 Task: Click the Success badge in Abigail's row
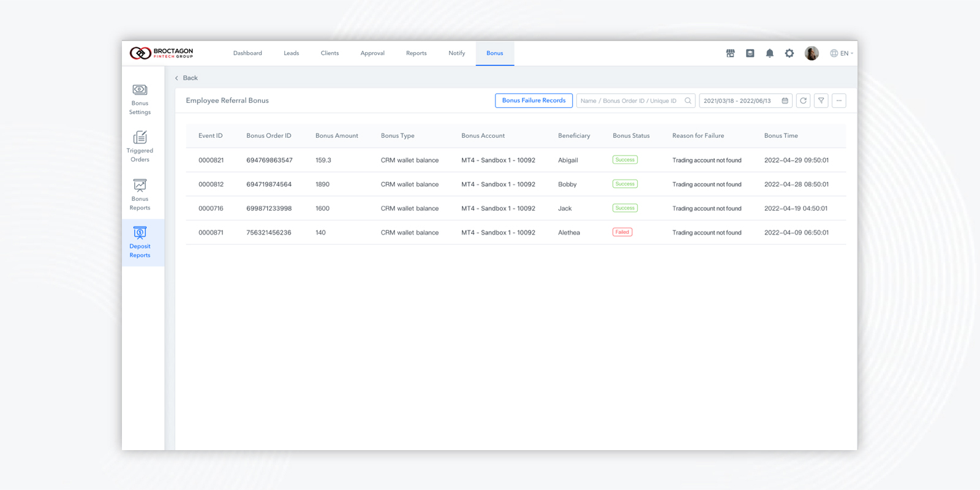(x=625, y=160)
